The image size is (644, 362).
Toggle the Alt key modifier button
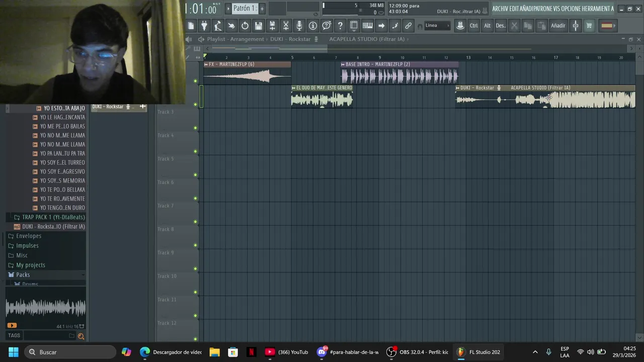point(487,26)
